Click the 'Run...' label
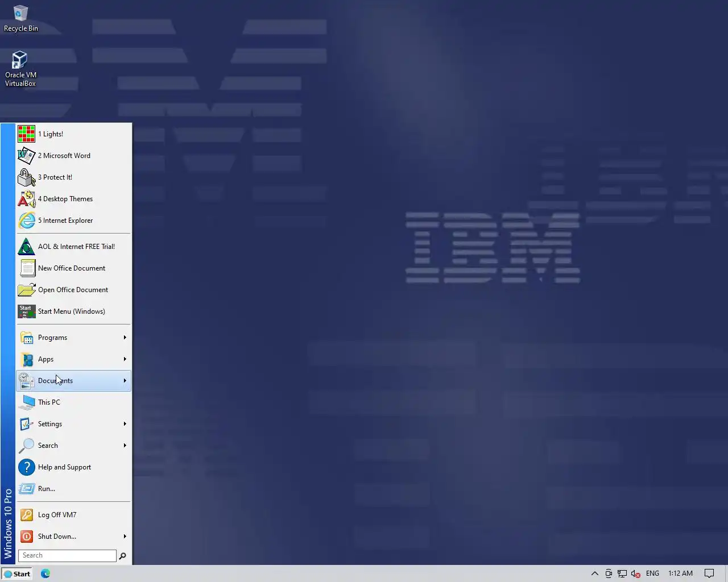 [x=47, y=489]
